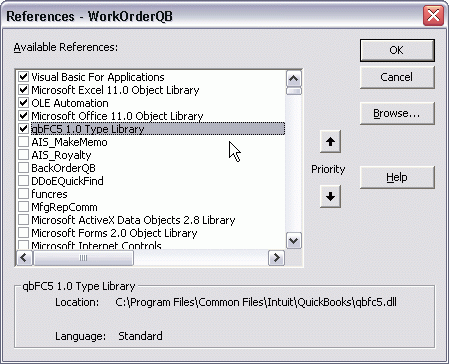Click the list's scroll up arrow
The height and width of the screenshot is (364, 449).
coord(294,79)
